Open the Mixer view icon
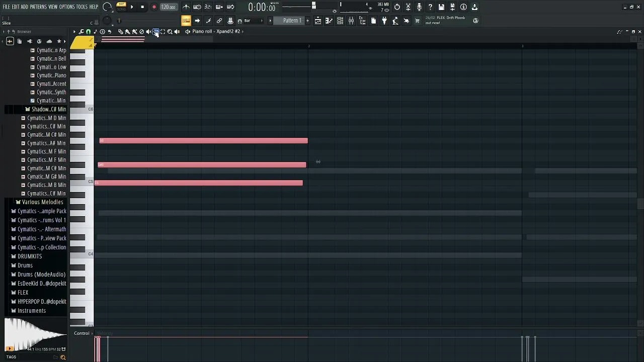This screenshot has width=644, height=362. tap(351, 21)
